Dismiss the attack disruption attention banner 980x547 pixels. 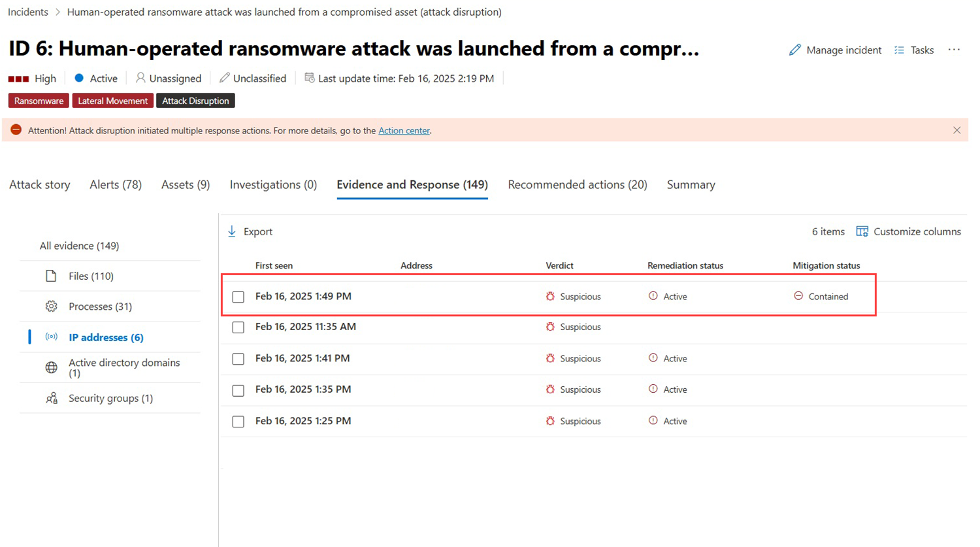(x=956, y=130)
